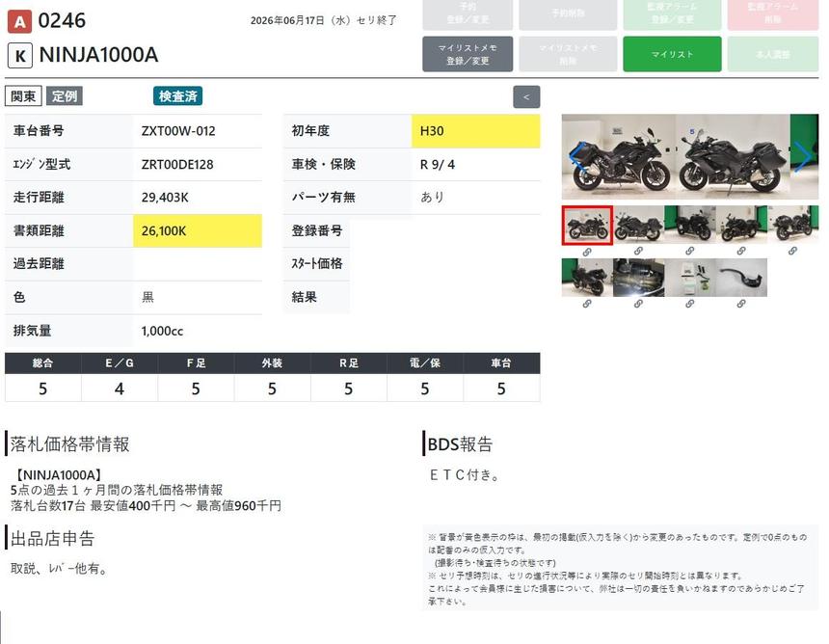This screenshot has height=644, width=829.
Task: Click the main right-side bike photo
Action: (733, 156)
